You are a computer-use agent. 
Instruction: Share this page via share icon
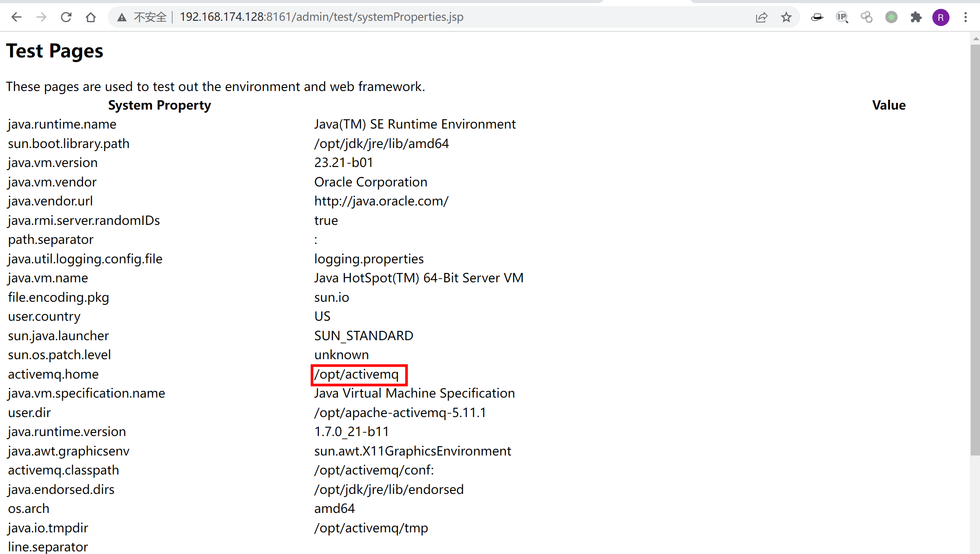[761, 17]
